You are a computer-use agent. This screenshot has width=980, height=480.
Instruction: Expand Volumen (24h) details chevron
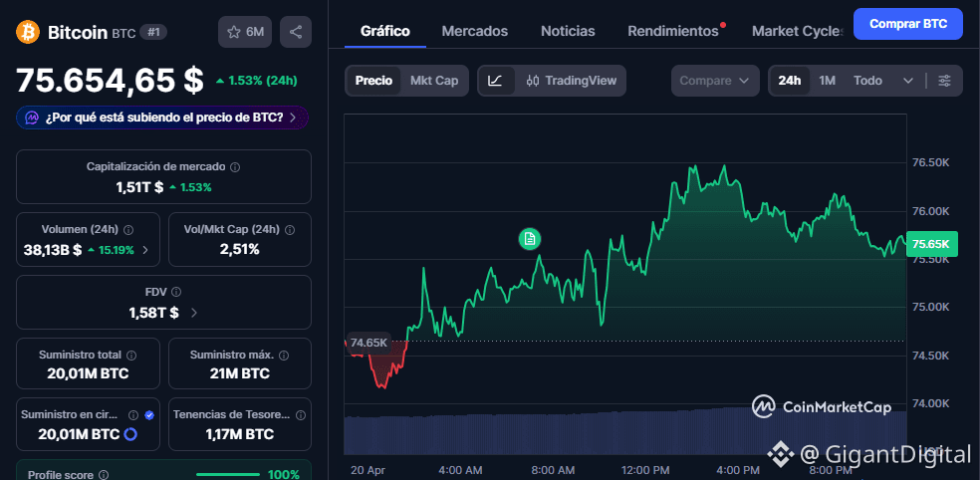145,250
